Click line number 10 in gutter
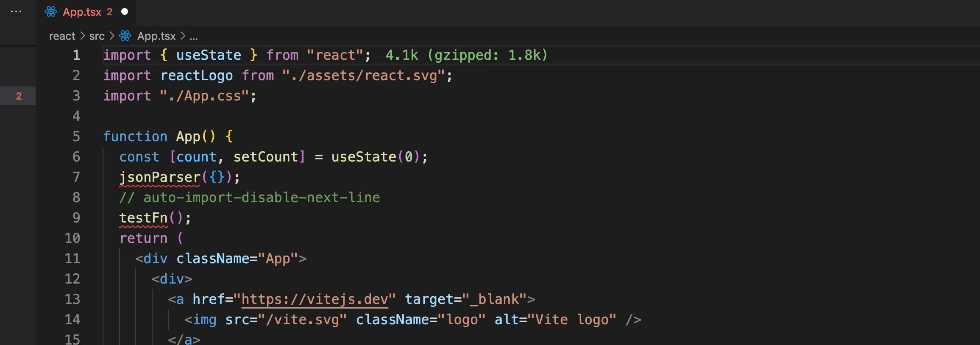980x345 pixels. [x=72, y=238]
